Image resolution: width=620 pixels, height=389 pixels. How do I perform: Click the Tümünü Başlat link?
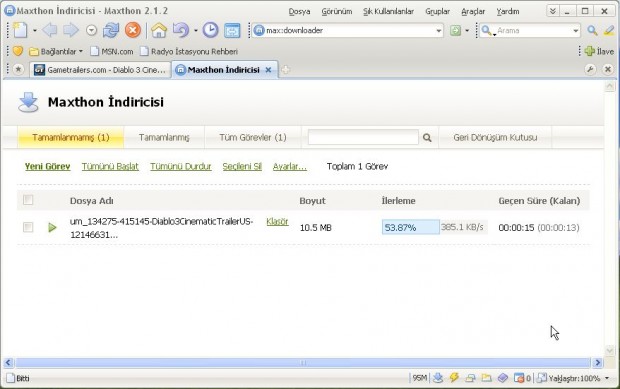pos(110,166)
